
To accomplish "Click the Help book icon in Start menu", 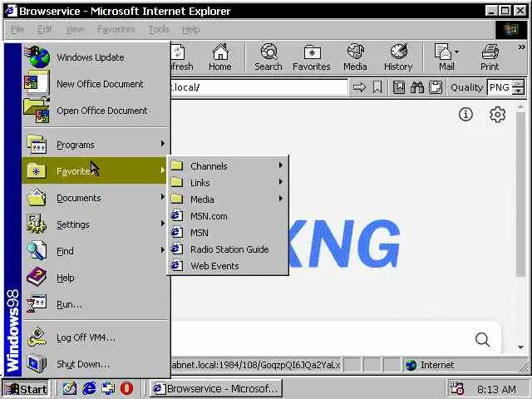I will click(37, 277).
